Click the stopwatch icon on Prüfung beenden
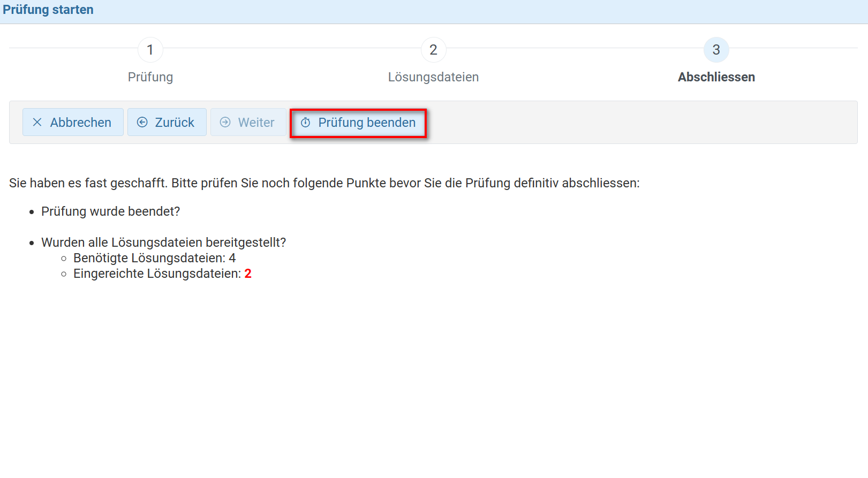The image size is (868, 478). pos(305,123)
